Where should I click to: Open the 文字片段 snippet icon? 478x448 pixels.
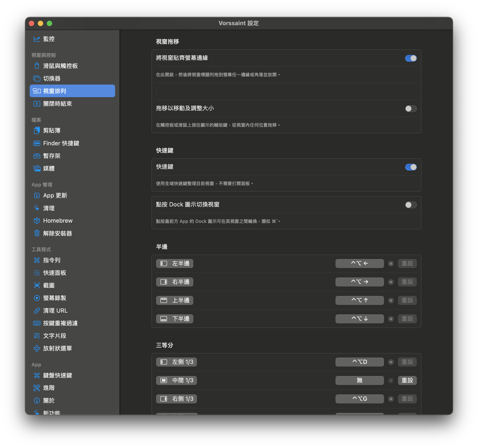click(x=37, y=336)
